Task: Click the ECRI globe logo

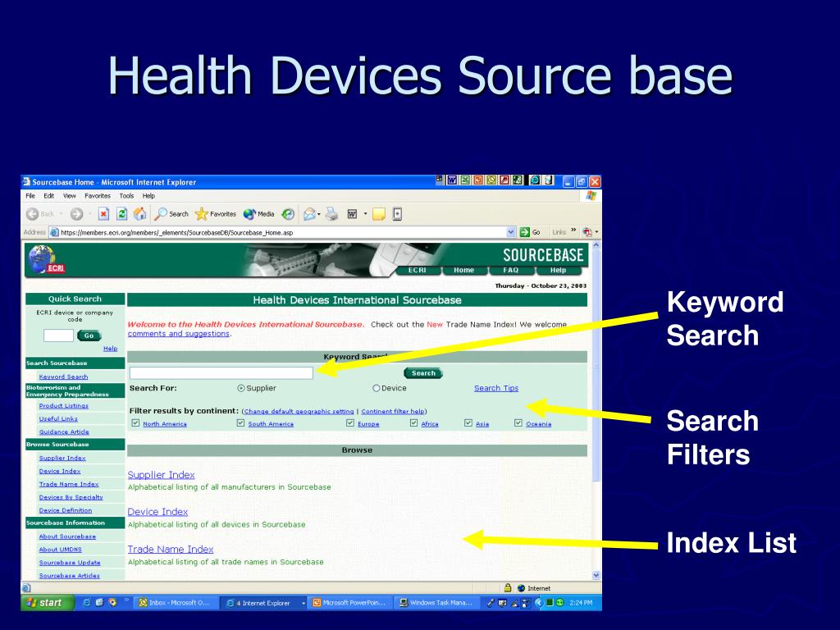Action: [46, 259]
